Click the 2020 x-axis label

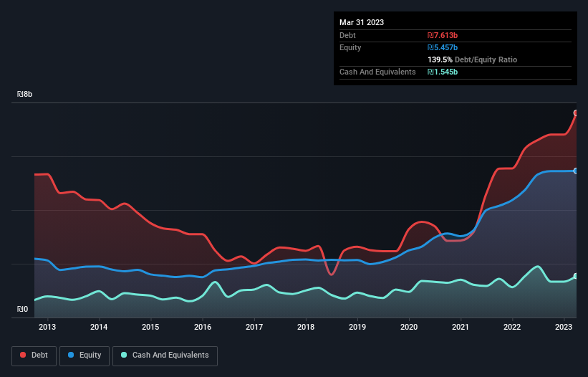pyautogui.click(x=409, y=328)
